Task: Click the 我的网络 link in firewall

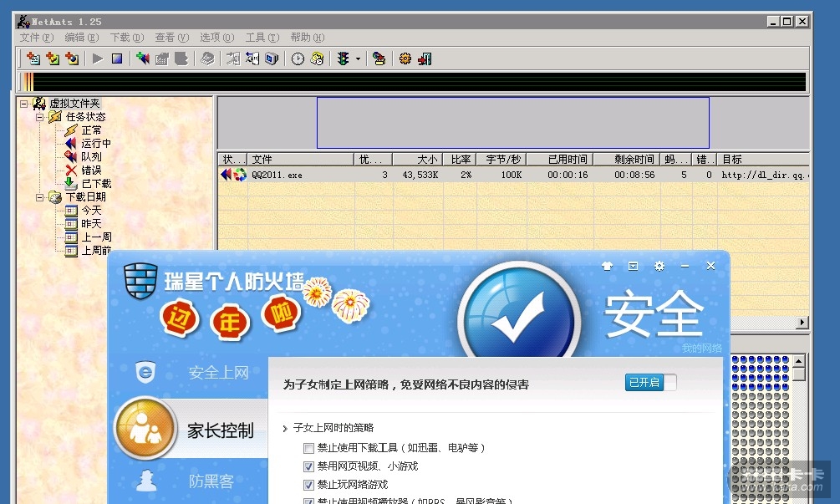Action: (701, 349)
